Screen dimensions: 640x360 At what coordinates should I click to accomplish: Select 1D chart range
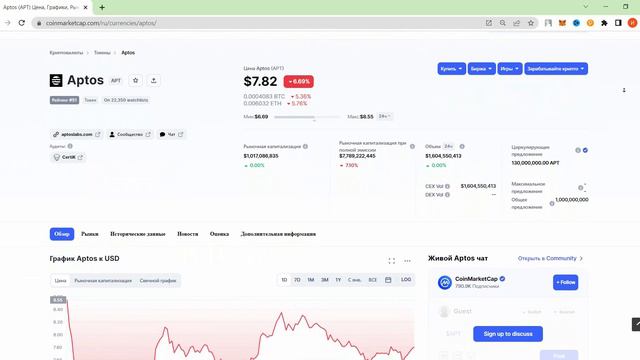(284, 280)
